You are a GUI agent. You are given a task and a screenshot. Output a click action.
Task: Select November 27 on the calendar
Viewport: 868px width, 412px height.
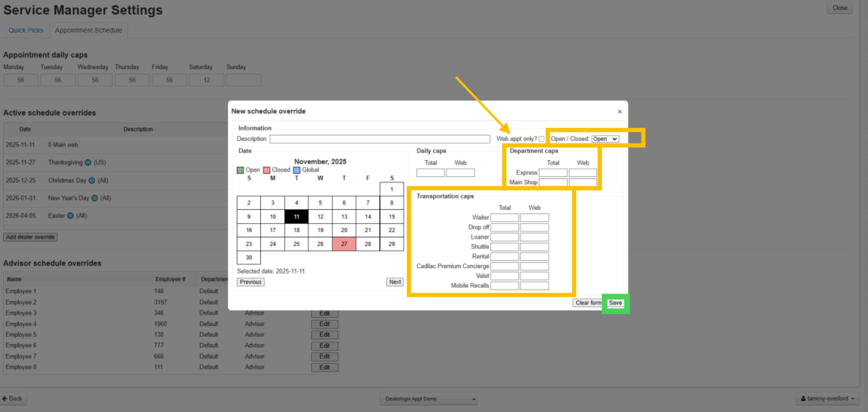(x=344, y=244)
